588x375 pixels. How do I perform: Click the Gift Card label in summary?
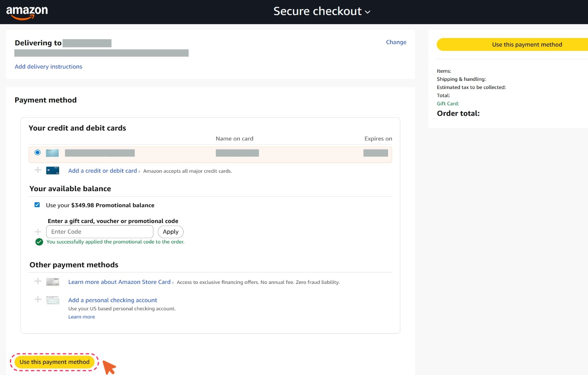[448, 104]
